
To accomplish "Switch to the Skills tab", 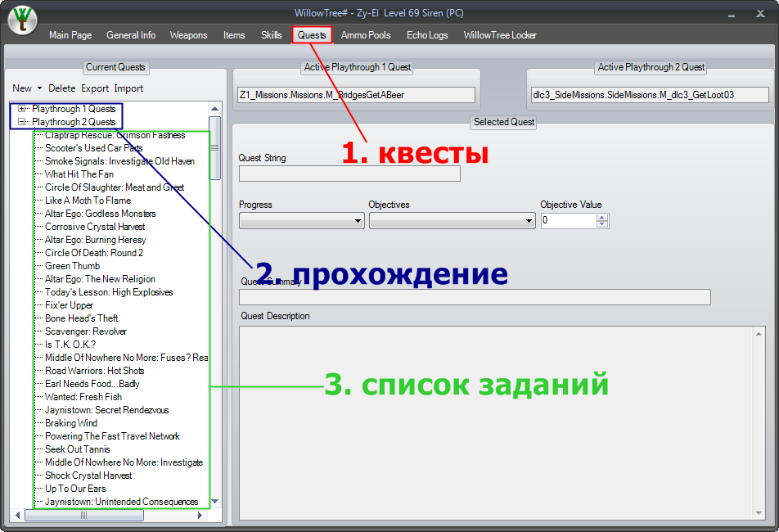I will tap(272, 35).
